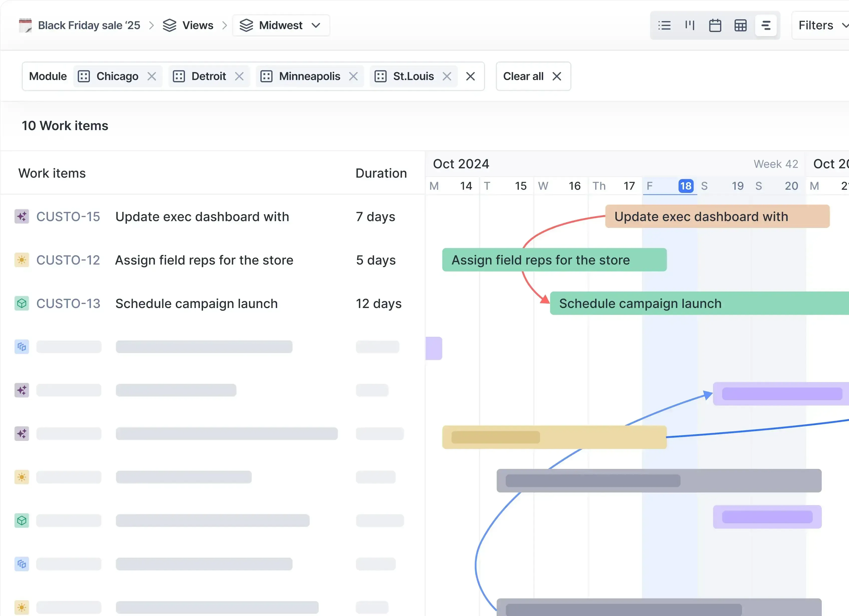Dismiss the Minneapolis filter chip

353,76
